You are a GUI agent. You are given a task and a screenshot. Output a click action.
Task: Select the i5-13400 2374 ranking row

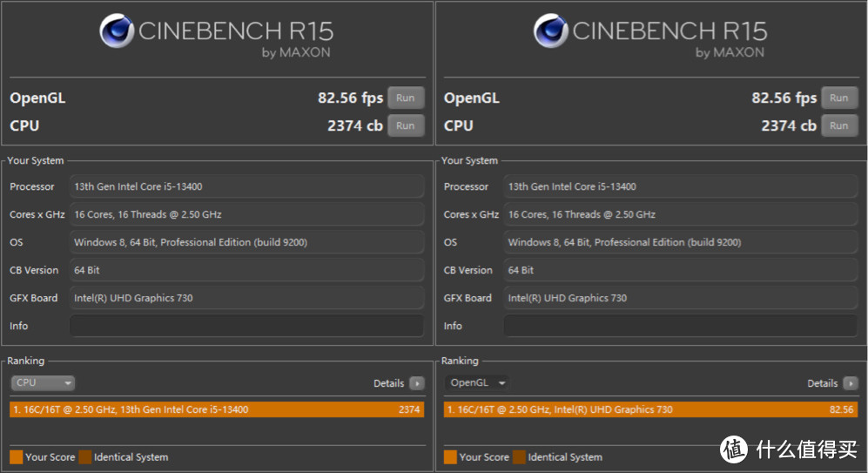click(x=217, y=410)
